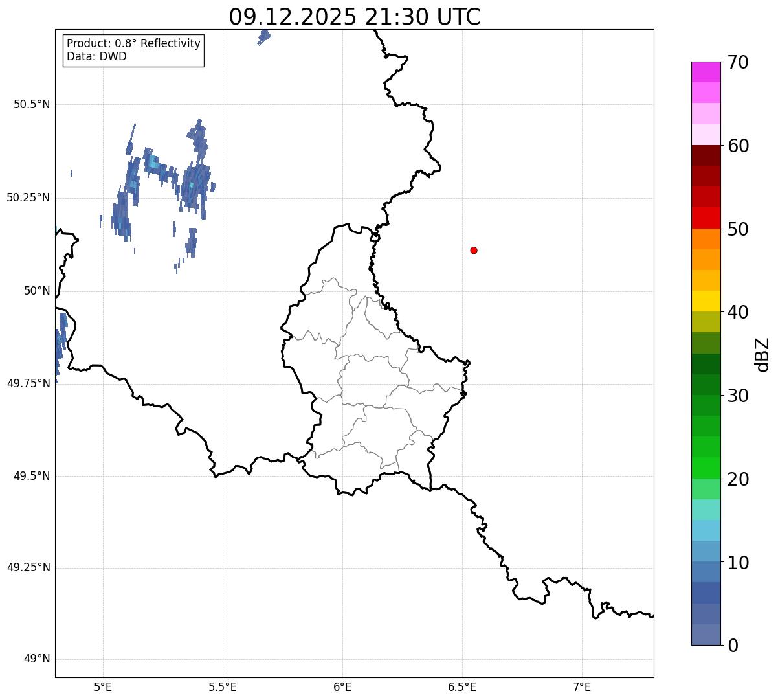Click the 49°N latitude label
This screenshot has width=778, height=700.
tap(37, 659)
